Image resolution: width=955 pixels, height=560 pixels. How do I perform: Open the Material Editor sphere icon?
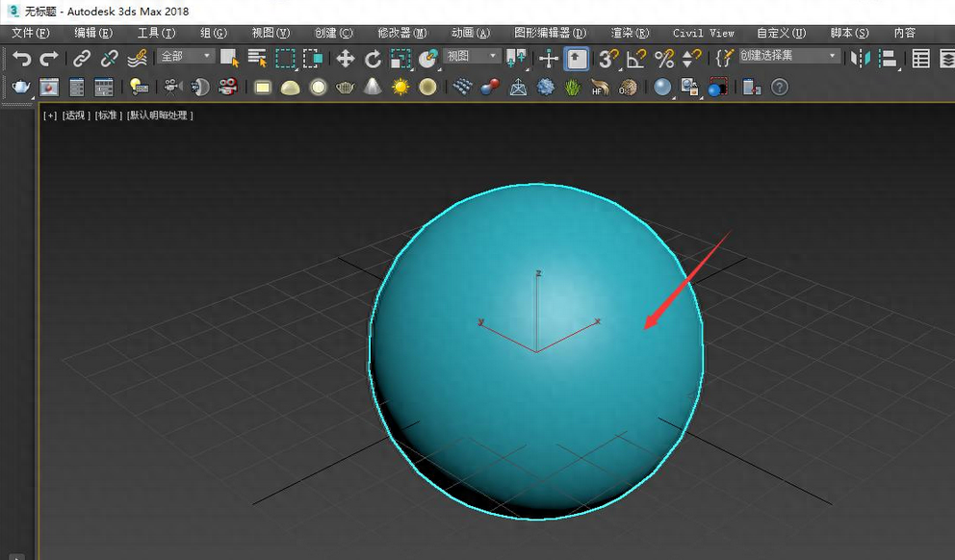click(662, 87)
